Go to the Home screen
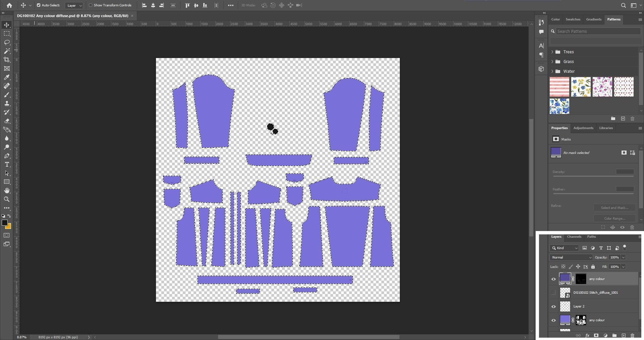This screenshot has width=644, height=340. [9, 5]
